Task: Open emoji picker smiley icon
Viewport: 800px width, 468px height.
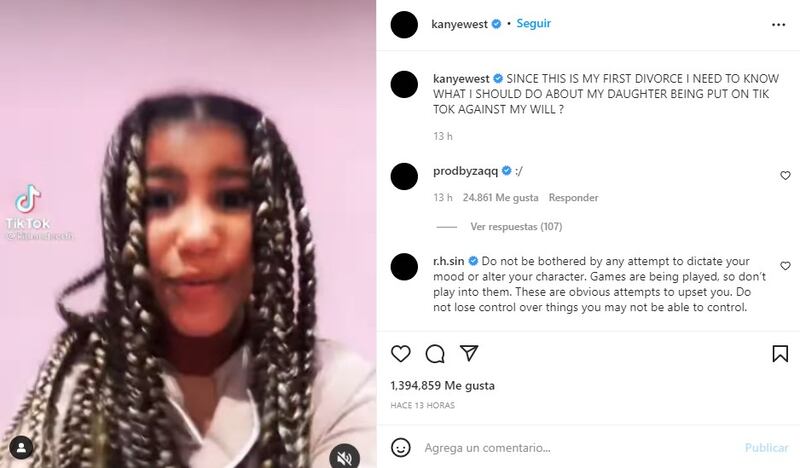Action: tap(401, 448)
